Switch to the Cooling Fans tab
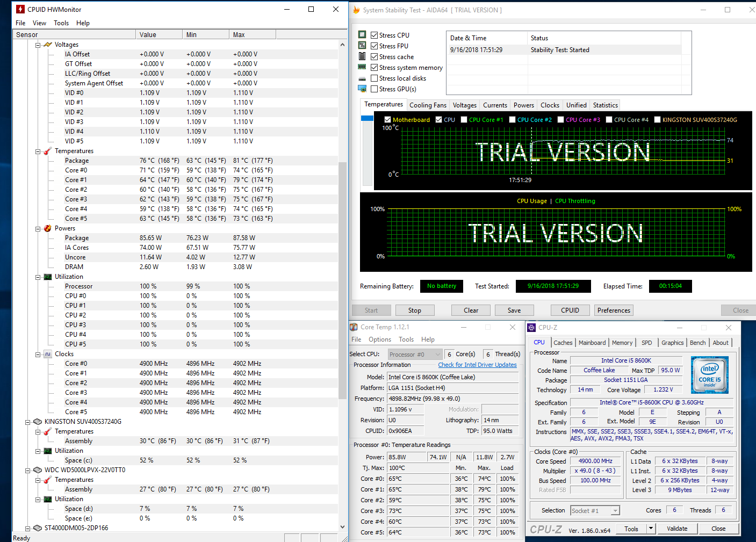The width and height of the screenshot is (756, 542). pyautogui.click(x=428, y=105)
